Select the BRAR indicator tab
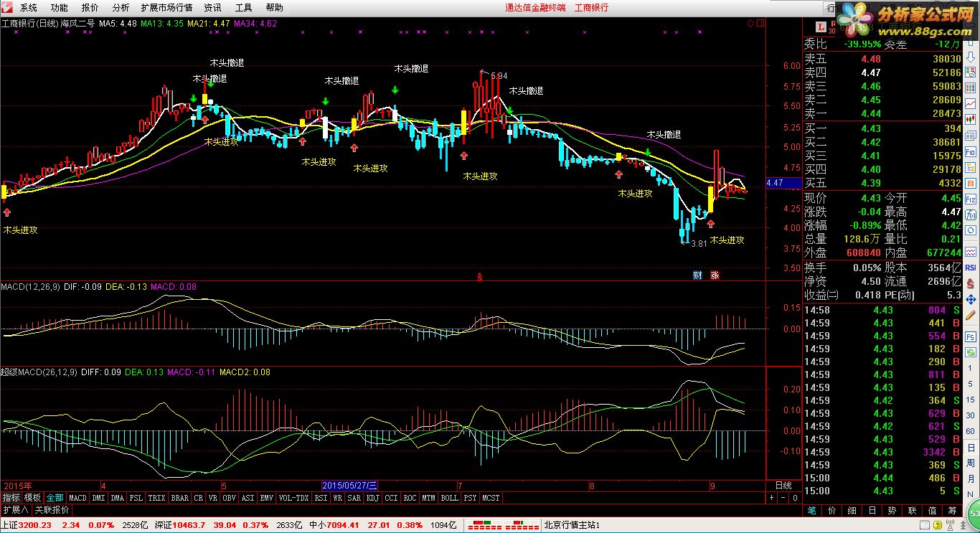980x533 pixels. (x=180, y=497)
